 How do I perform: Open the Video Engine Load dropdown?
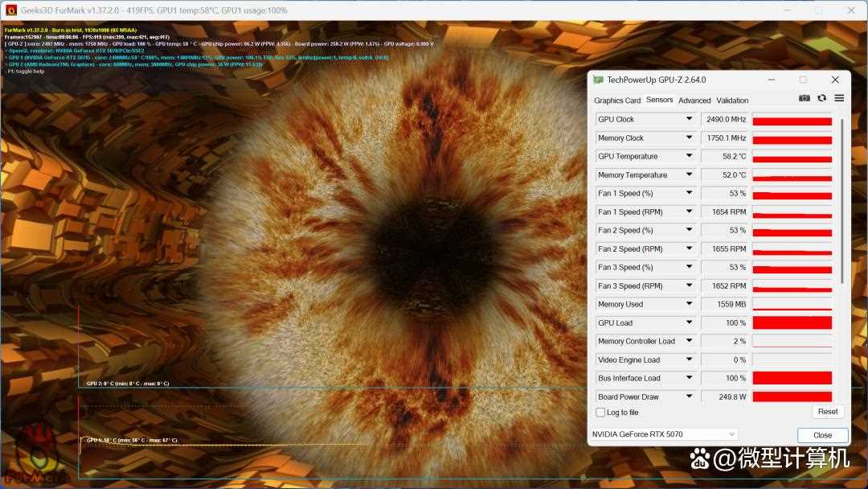[690, 360]
